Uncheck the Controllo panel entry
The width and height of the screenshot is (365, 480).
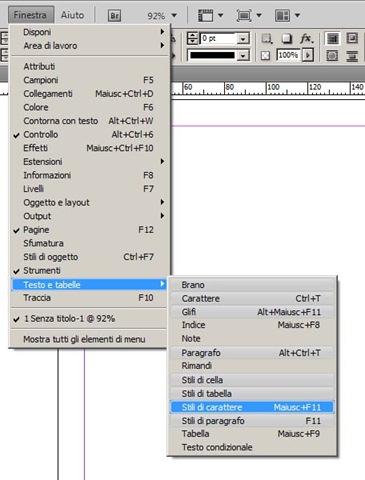91,135
